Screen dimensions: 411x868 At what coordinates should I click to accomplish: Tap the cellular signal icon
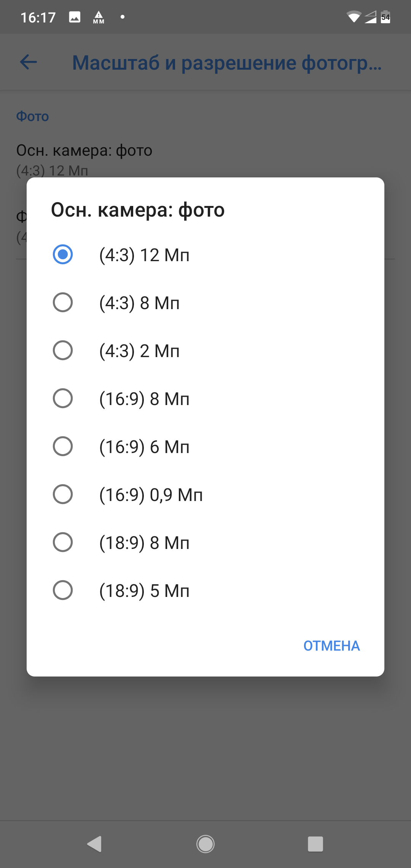(370, 17)
